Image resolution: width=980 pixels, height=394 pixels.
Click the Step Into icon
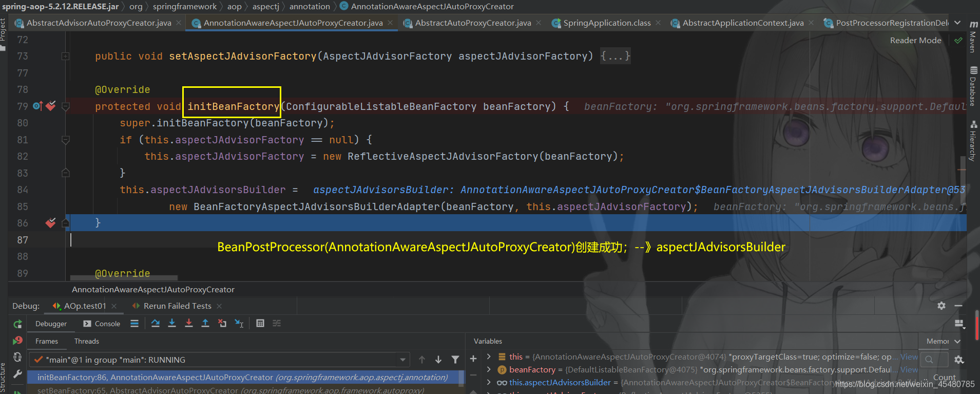pos(172,323)
